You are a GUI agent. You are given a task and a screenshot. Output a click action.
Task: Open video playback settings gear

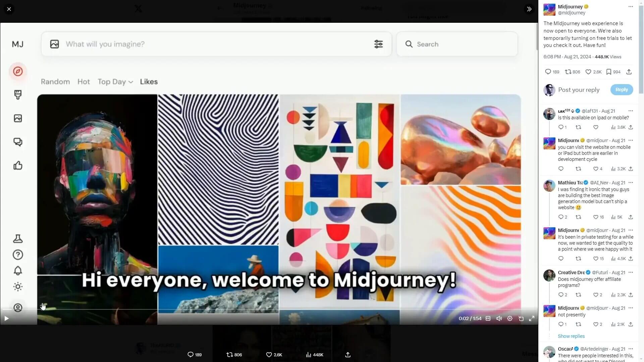point(510,318)
